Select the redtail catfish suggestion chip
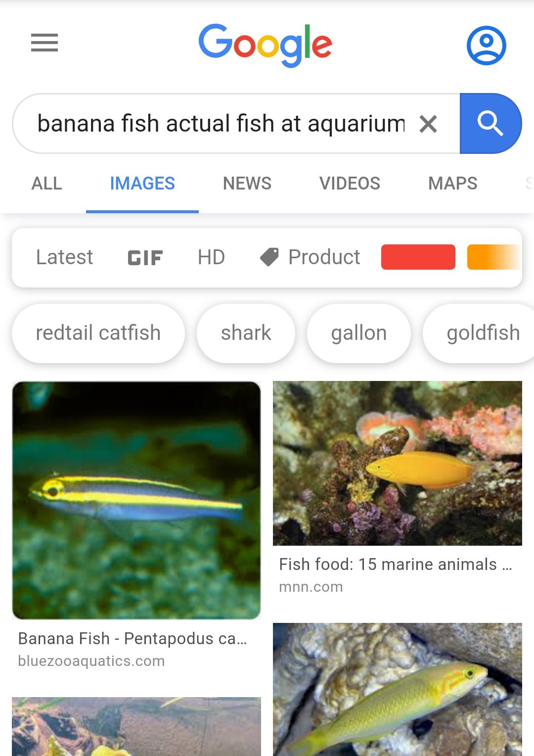The image size is (534, 756). point(98,333)
